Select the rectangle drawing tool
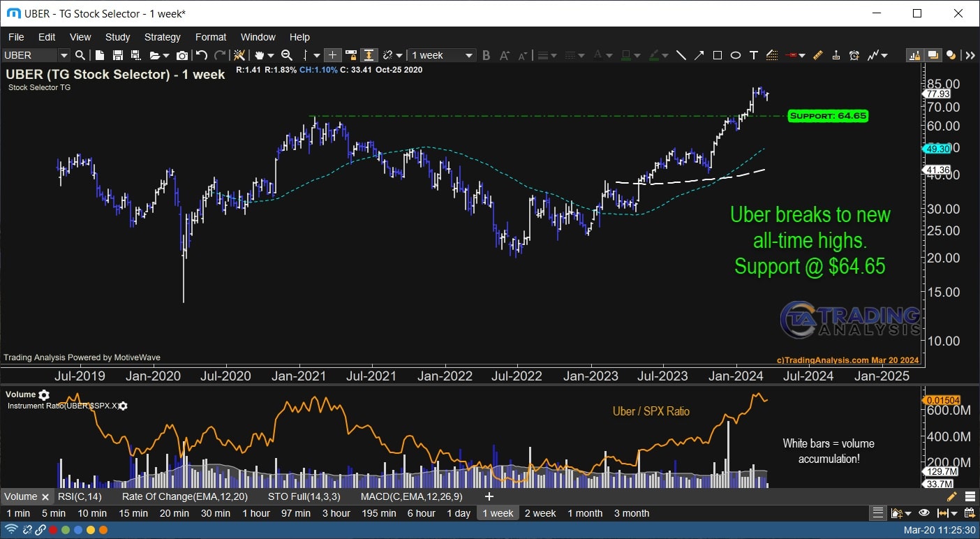The image size is (980, 539). tap(718, 55)
